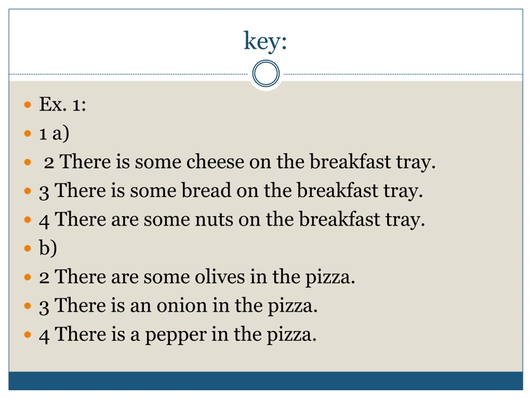532x399 pixels.
Task: Click the sentence about a pepper
Action: click(178, 335)
